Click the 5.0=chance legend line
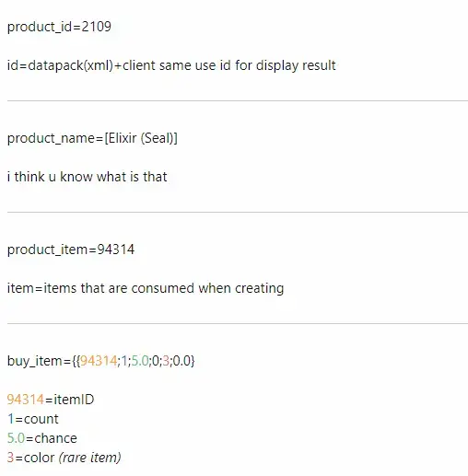468x476 pixels. click(42, 438)
